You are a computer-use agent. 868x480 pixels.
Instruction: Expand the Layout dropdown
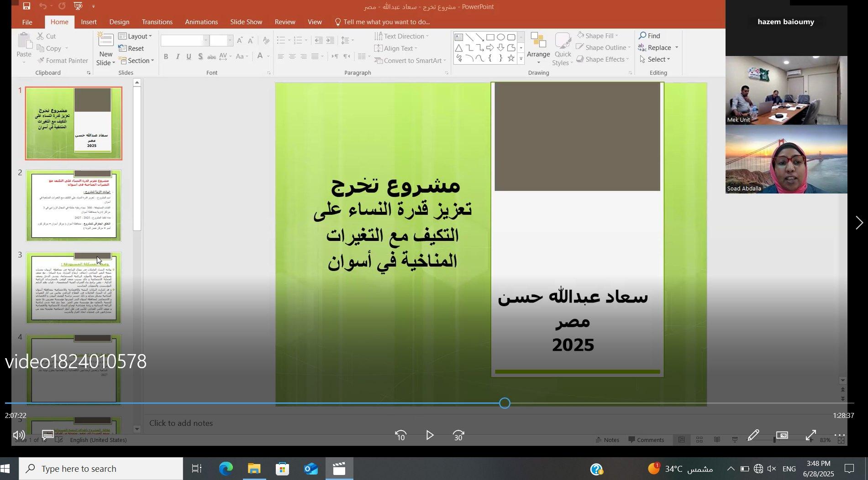pos(135,36)
